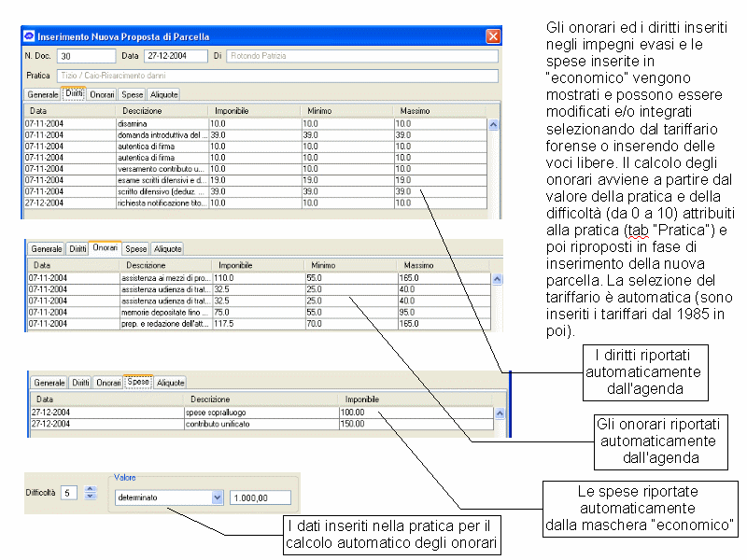Click the N. Doc. field containing 30

(86, 56)
